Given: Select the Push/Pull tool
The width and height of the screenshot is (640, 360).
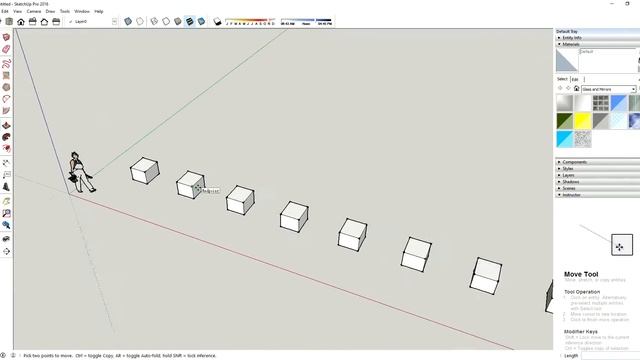Looking at the screenshot, I should (6, 125).
